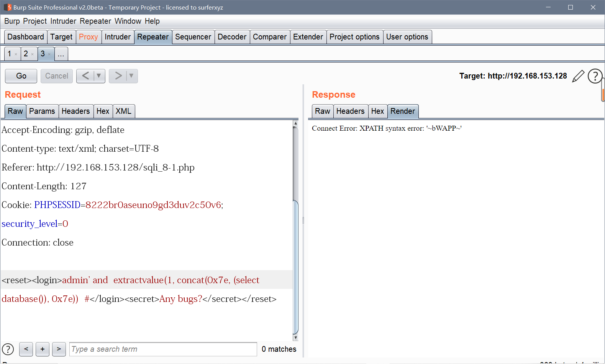Switch request view to Hex
This screenshot has width=605, height=364.
tap(103, 111)
